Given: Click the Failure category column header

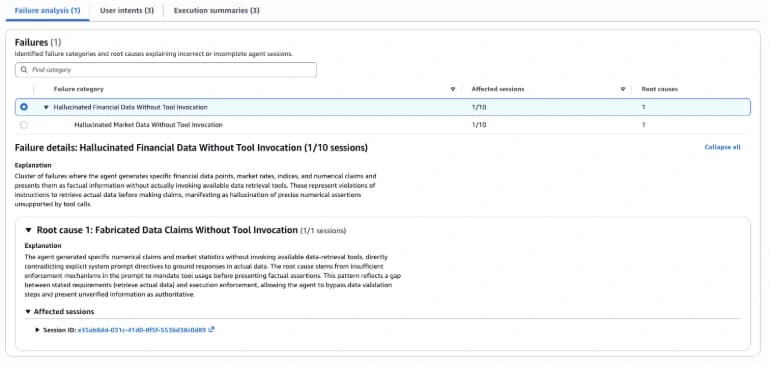Looking at the screenshot, I should coord(79,89).
